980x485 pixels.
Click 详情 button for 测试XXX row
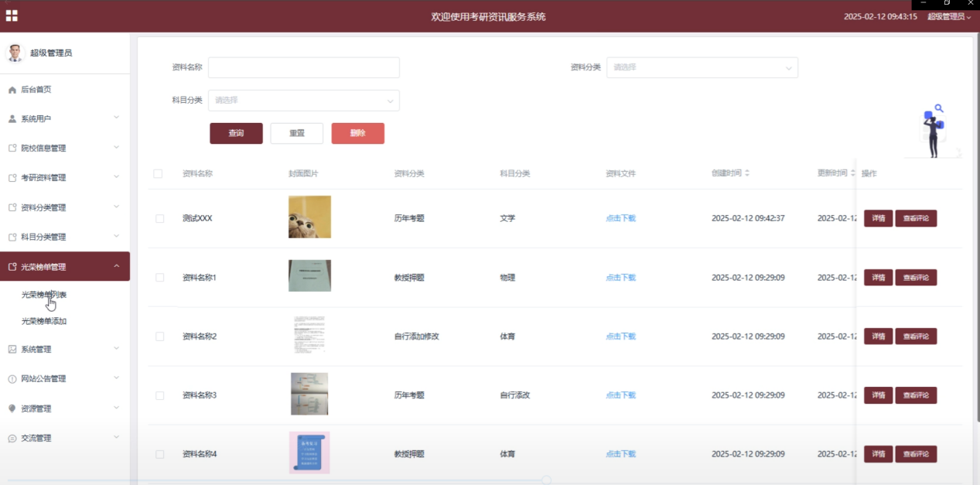(x=879, y=219)
